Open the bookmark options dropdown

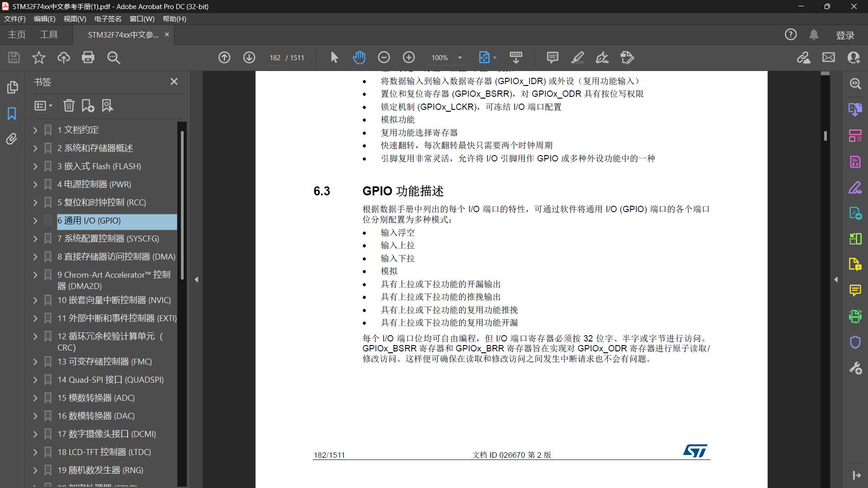tap(43, 105)
